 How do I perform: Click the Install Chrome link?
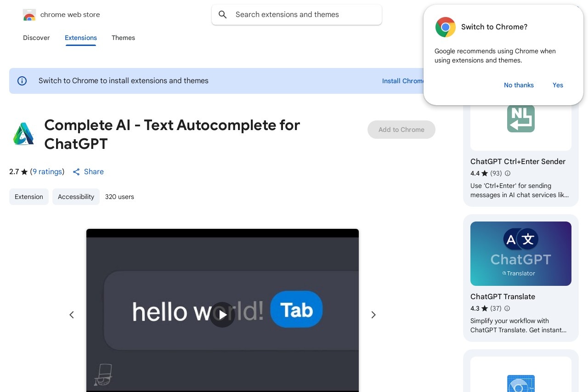point(403,81)
